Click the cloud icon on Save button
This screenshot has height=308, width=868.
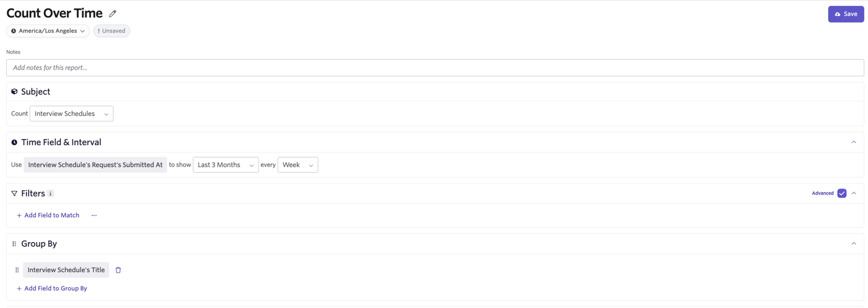(x=838, y=14)
